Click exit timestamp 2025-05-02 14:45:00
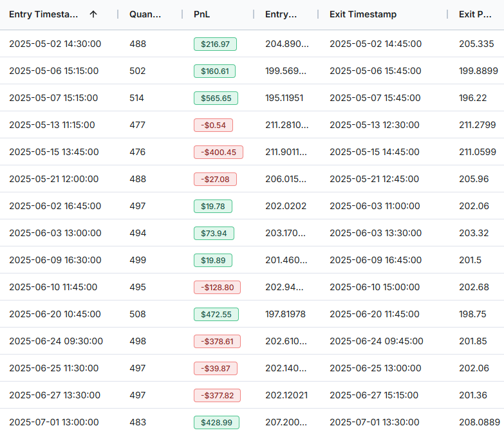504x435 pixels. click(375, 44)
